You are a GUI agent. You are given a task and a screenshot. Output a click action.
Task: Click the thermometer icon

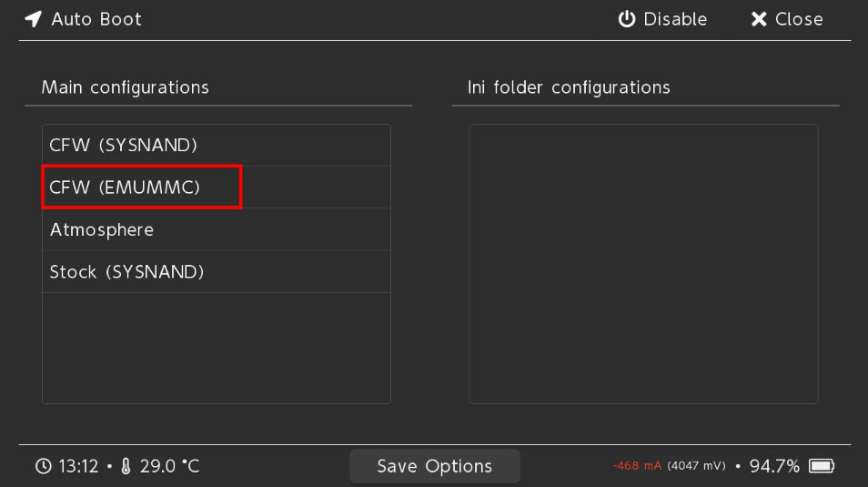[126, 466]
